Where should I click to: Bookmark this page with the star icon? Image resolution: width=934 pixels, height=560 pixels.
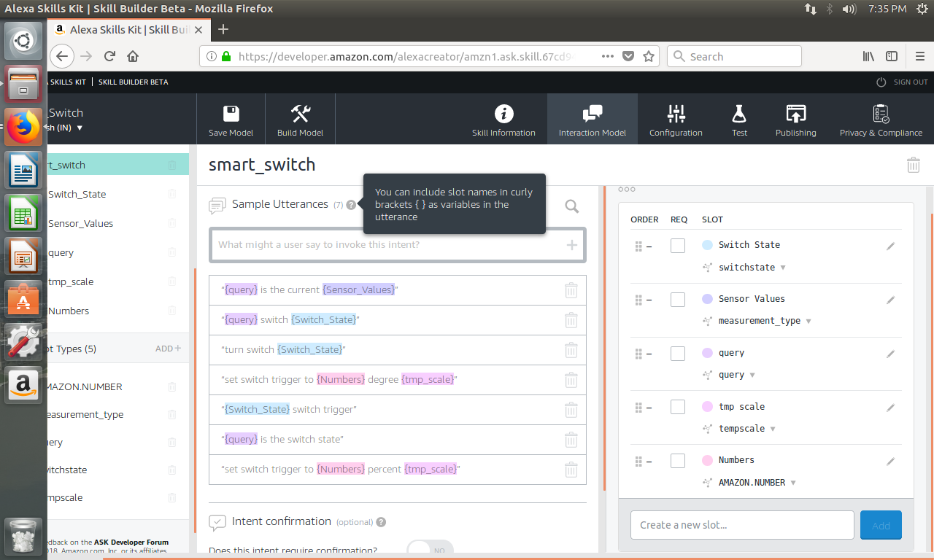pos(648,56)
